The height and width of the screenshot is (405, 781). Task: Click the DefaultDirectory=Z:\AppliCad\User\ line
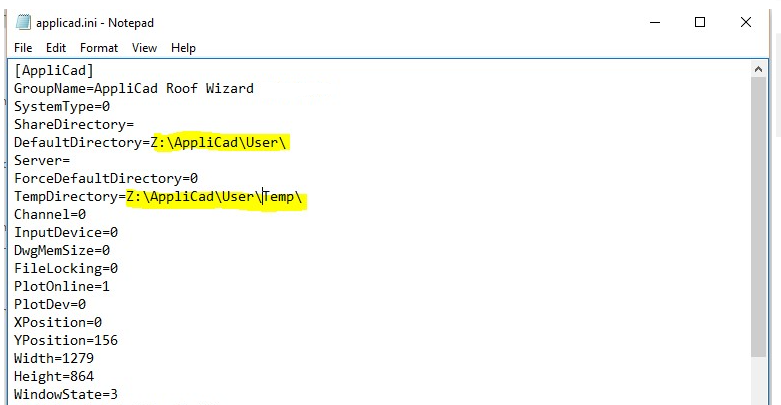150,142
